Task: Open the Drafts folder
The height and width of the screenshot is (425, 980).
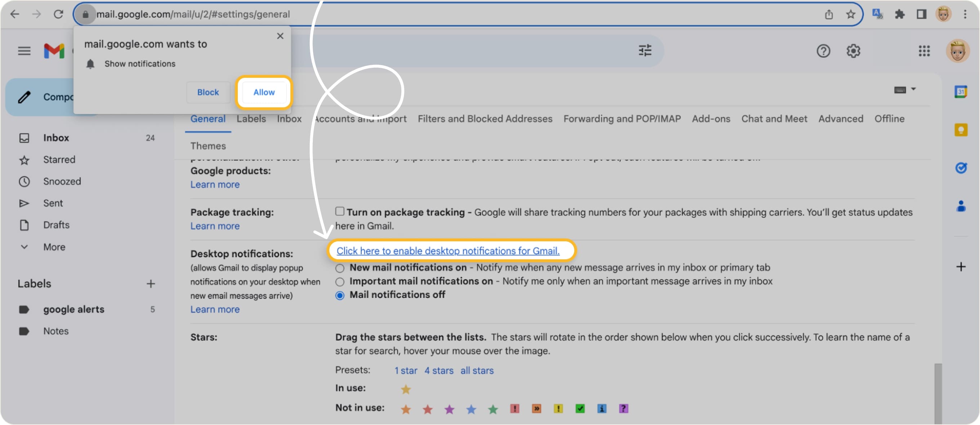Action: [x=55, y=225]
